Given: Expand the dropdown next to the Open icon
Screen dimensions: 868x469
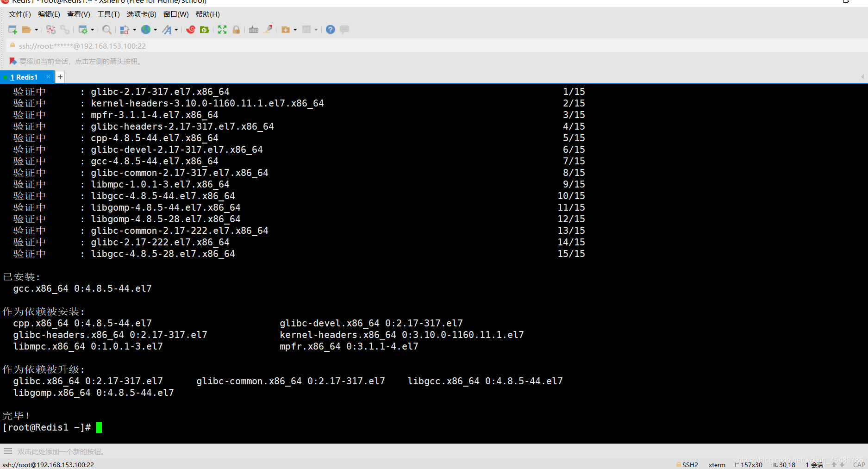Looking at the screenshot, I should pos(36,30).
